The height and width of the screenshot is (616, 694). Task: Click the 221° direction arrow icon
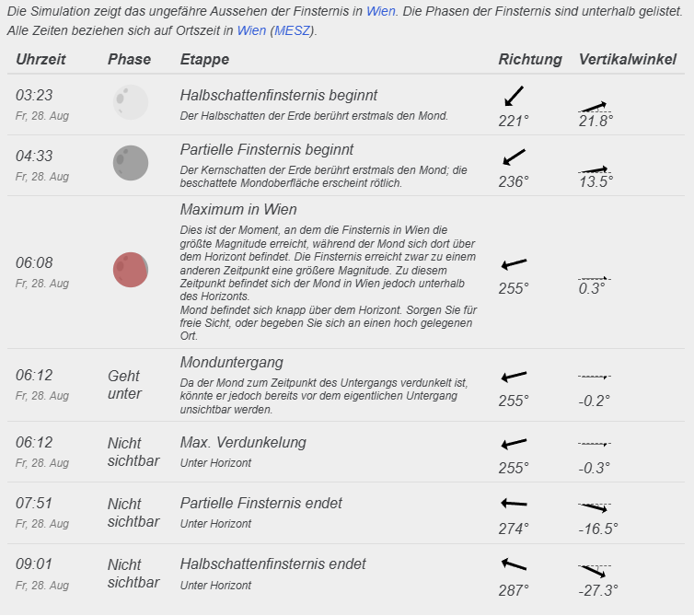tap(514, 96)
